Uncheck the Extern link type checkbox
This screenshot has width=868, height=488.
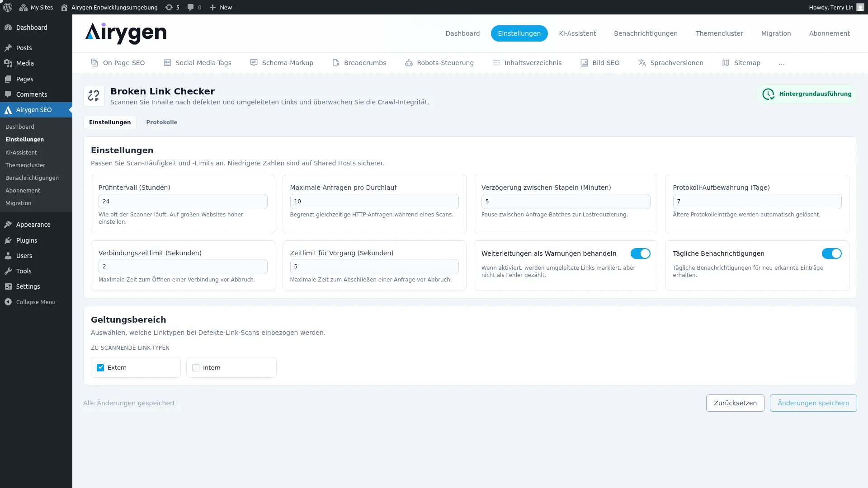[x=100, y=368]
